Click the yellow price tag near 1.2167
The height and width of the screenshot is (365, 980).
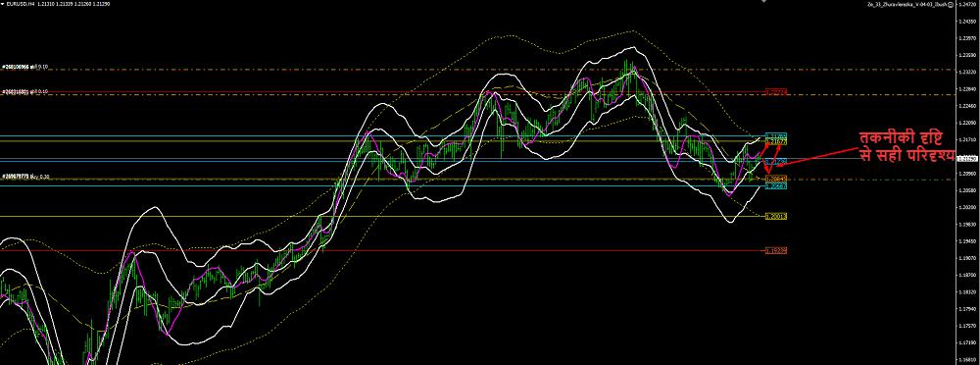pyautogui.click(x=776, y=141)
